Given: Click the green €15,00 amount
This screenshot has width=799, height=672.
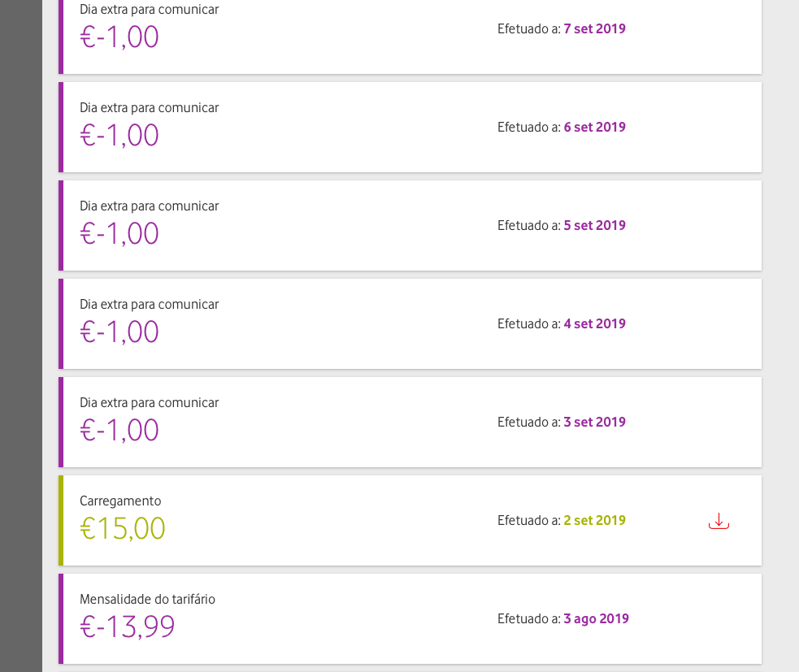Looking at the screenshot, I should [x=123, y=528].
